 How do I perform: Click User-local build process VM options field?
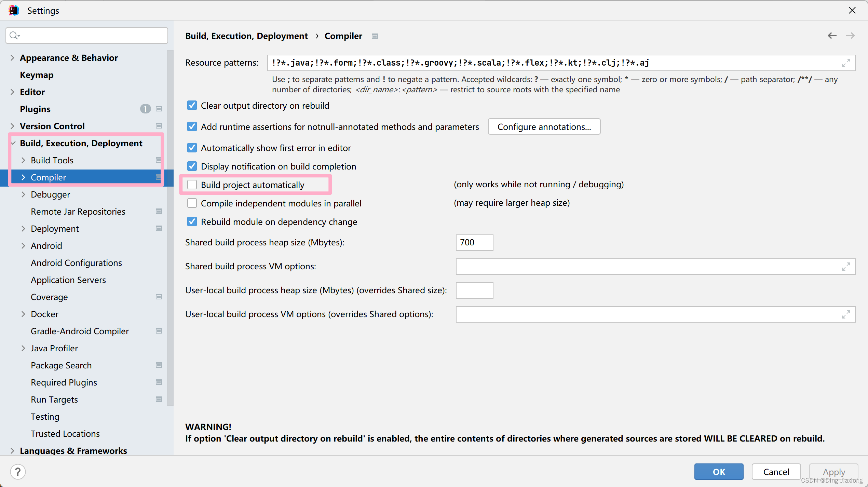point(655,314)
